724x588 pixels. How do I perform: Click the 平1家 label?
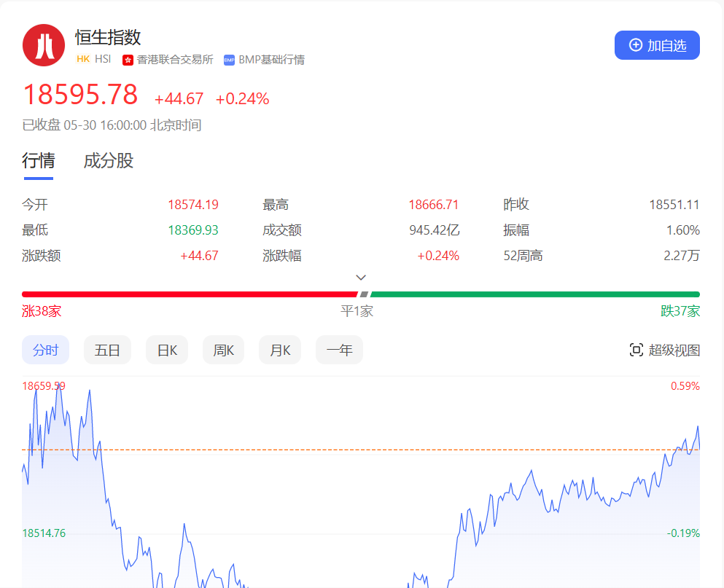[x=357, y=311]
